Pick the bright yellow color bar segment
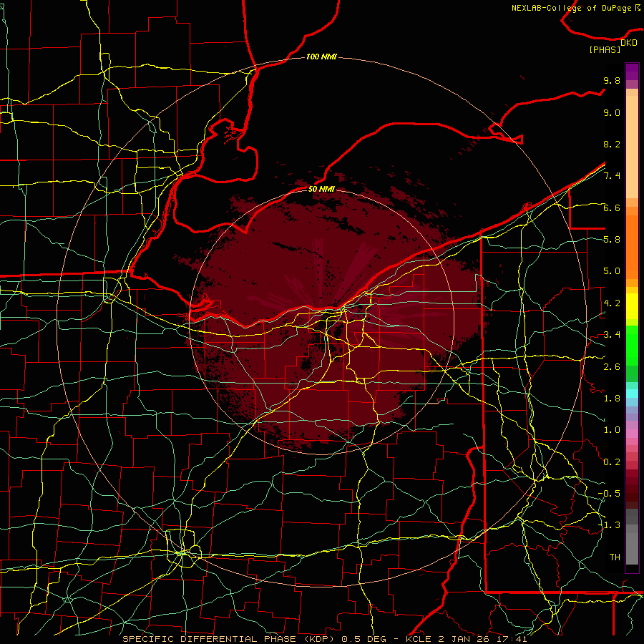 click(x=632, y=306)
